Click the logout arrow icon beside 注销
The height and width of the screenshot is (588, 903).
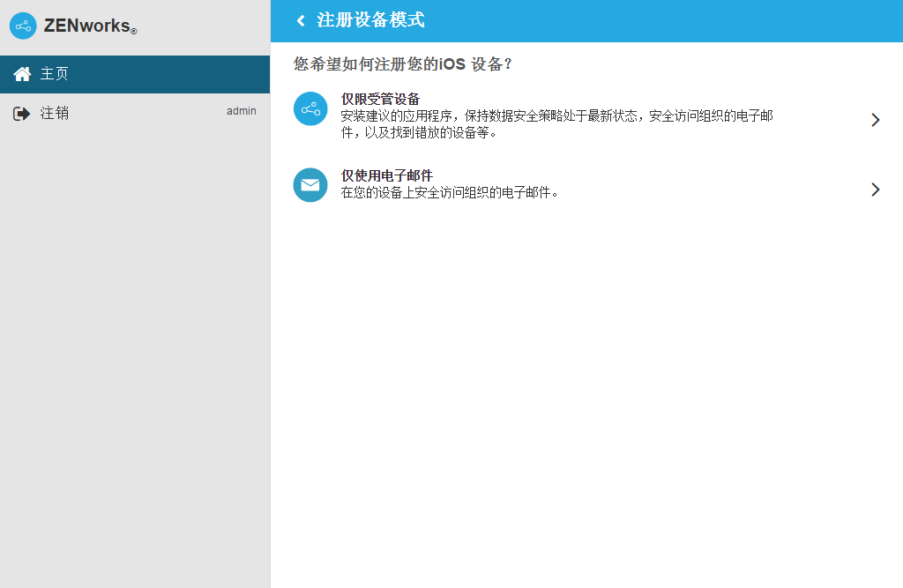tap(21, 114)
